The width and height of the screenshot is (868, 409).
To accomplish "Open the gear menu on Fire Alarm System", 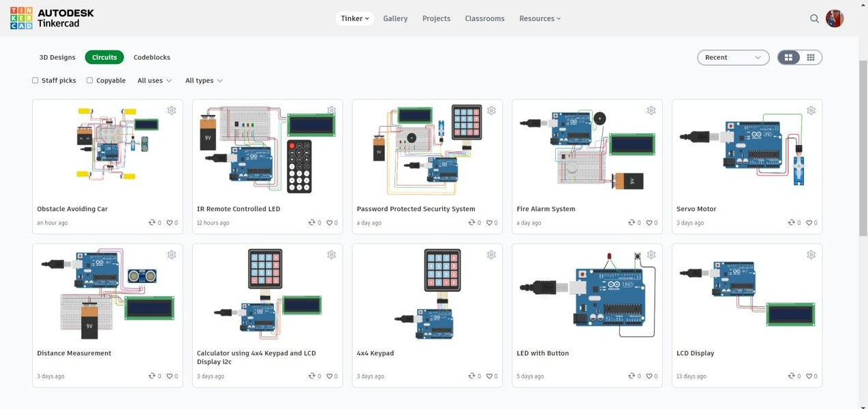I will (x=651, y=110).
